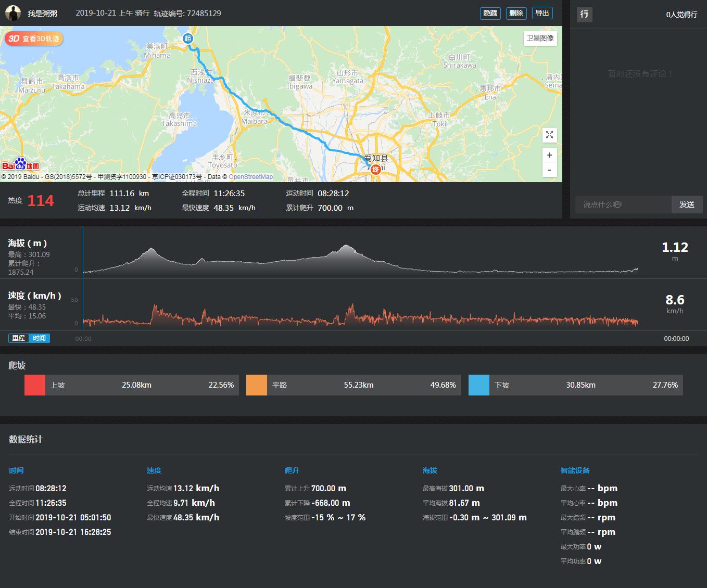Click the track number 72485129
This screenshot has height=588, width=707.
click(x=204, y=14)
